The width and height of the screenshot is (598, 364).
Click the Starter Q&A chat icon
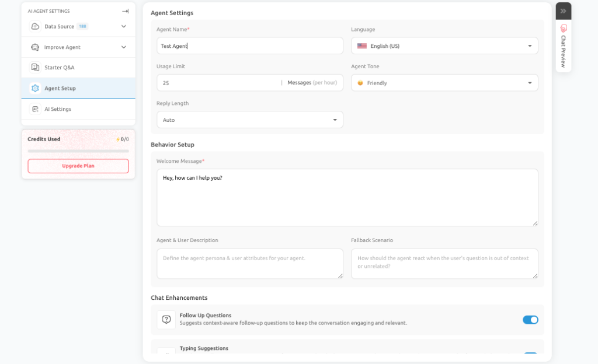pyautogui.click(x=35, y=68)
